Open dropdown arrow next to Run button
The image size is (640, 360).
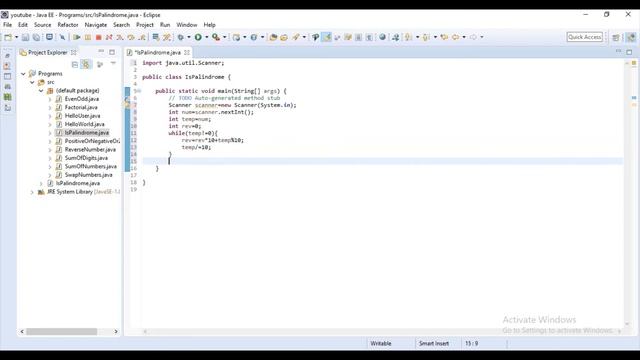207,37
